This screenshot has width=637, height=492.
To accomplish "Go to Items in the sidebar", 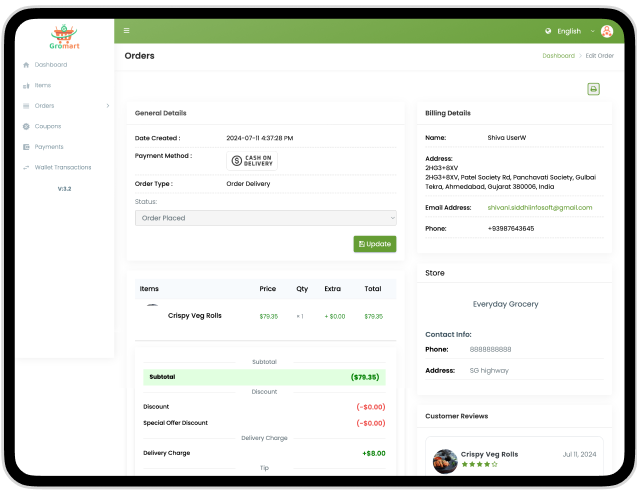I will 43,85.
